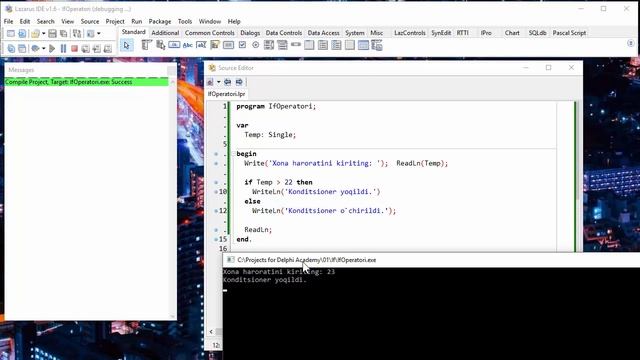Click the 'program IfOperatori;' code line
Viewport: 640px width, 360px height.
276,107
